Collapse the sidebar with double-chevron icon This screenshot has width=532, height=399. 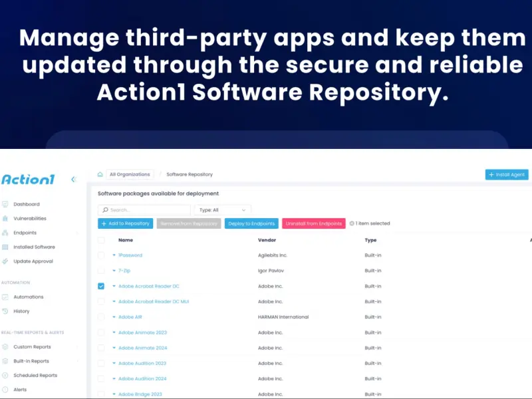click(74, 179)
